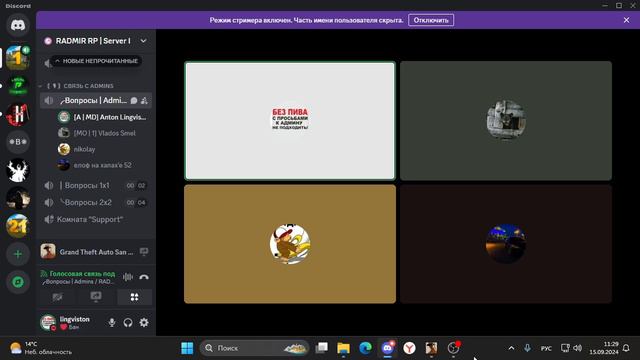Image resolution: width=640 pixels, height=360 pixels.
Task: Select user елоф на хапах'е 52
Action: pos(104,165)
